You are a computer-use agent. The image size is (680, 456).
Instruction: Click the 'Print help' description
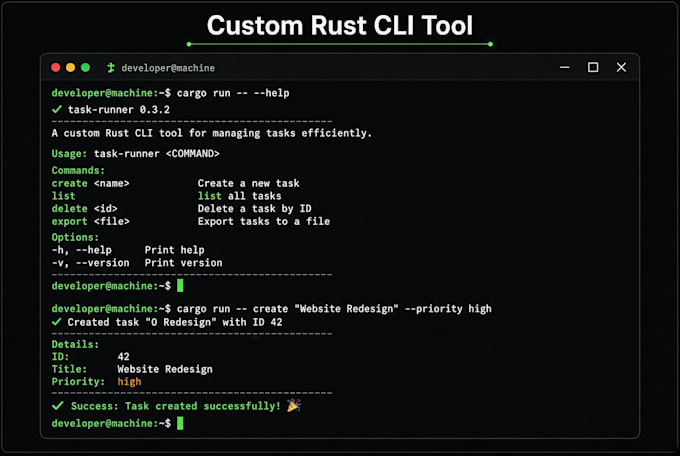[x=174, y=250]
